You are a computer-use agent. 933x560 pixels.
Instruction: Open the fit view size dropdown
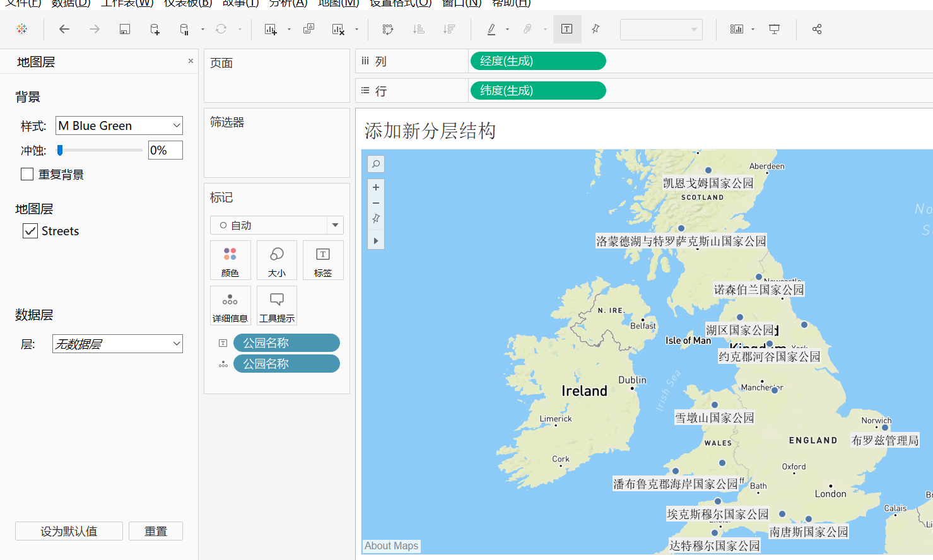pos(661,29)
